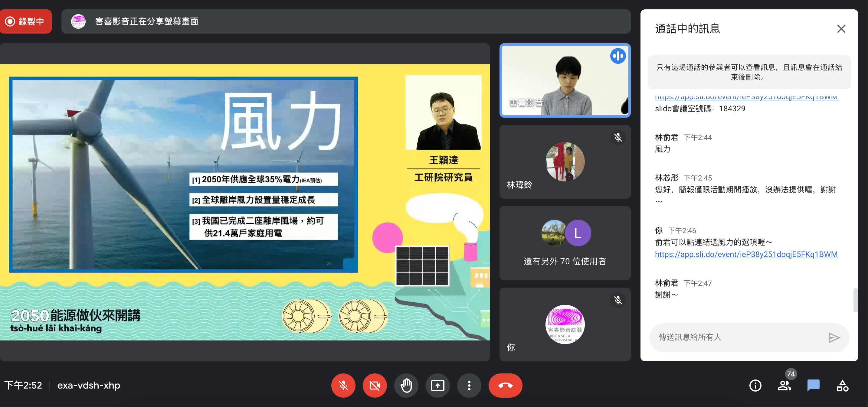This screenshot has height=407, width=868.
Task: Toggle the chat panel icon
Action: [813, 385]
